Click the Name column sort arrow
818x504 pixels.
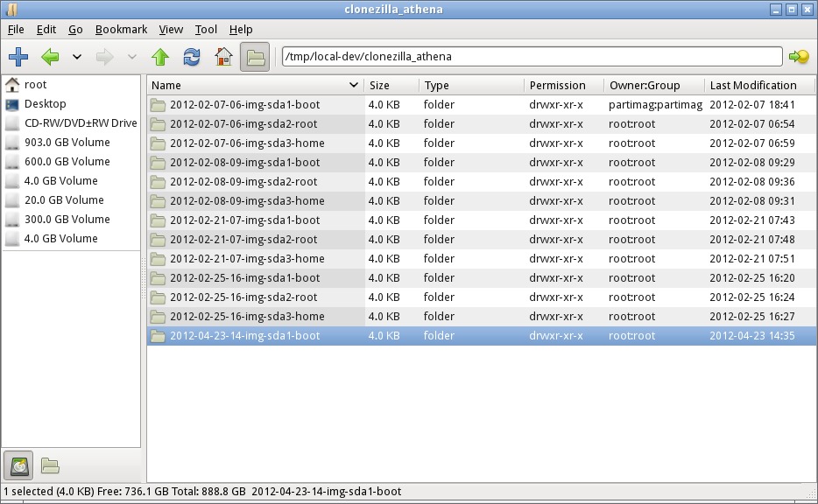click(x=354, y=86)
